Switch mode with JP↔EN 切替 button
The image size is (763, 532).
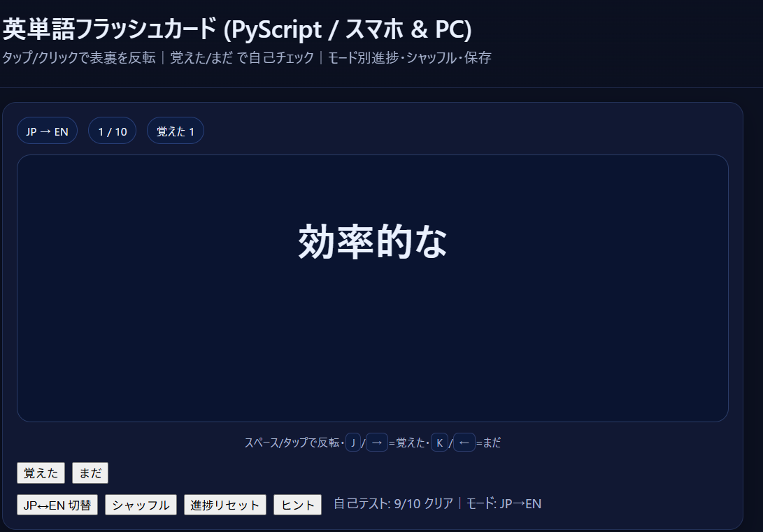click(57, 505)
